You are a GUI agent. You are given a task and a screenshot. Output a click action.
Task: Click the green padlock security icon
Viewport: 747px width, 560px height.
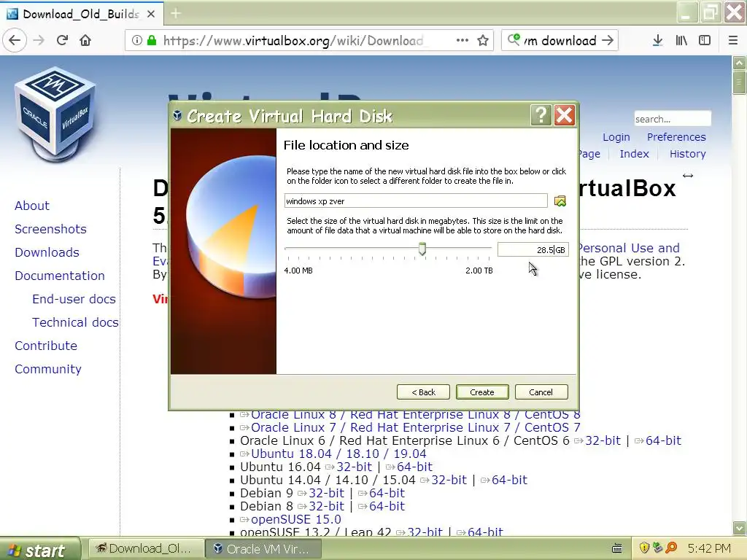(x=152, y=41)
